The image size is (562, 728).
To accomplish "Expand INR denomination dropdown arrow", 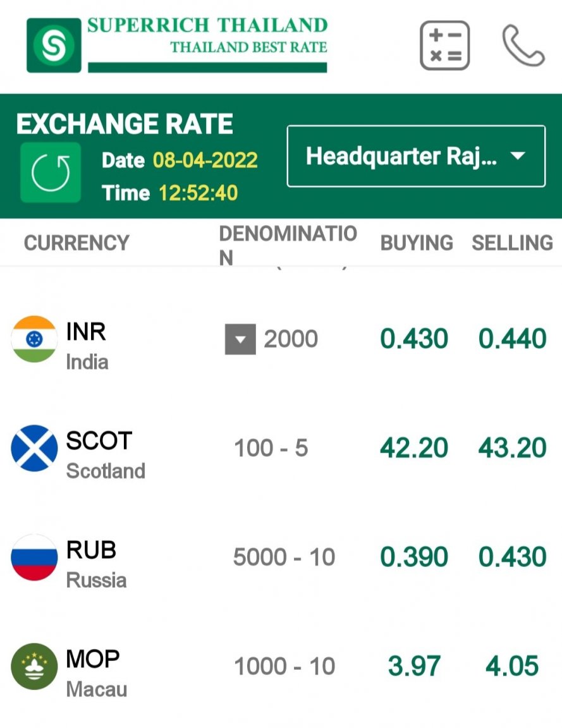I will tap(240, 339).
